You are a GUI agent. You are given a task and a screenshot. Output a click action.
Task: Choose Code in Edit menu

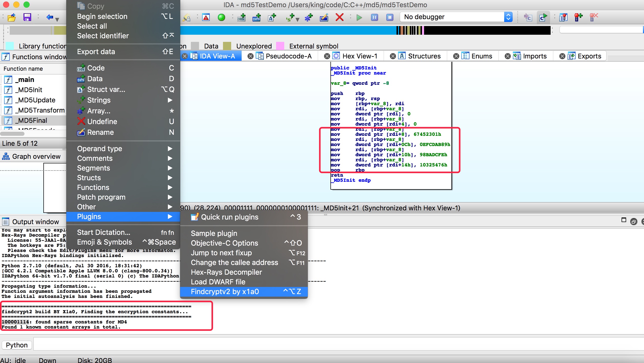pyautogui.click(x=123, y=68)
